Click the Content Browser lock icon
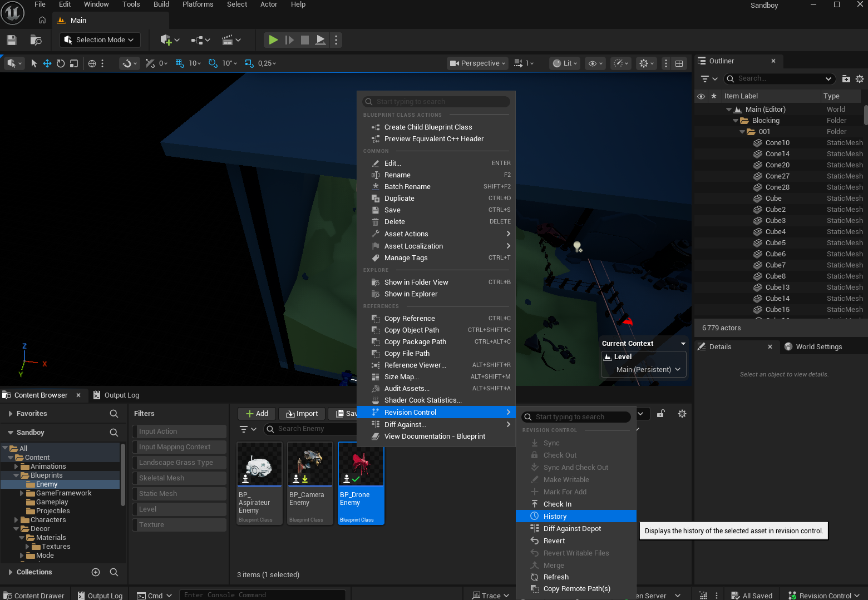 click(660, 414)
